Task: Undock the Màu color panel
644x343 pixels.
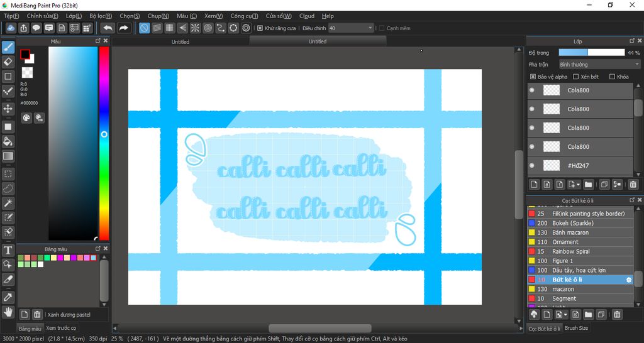Action: pyautogui.click(x=97, y=41)
